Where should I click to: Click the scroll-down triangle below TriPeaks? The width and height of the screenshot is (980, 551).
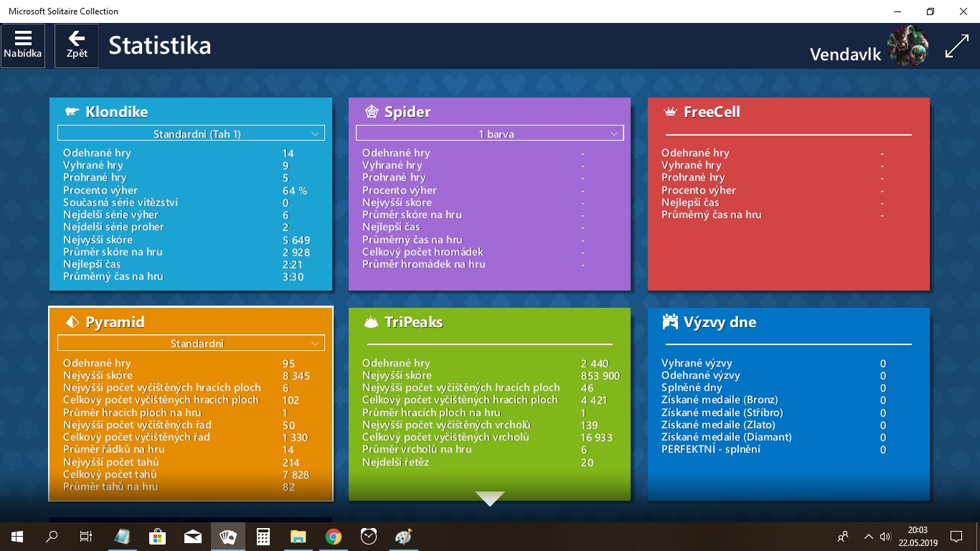(x=490, y=499)
